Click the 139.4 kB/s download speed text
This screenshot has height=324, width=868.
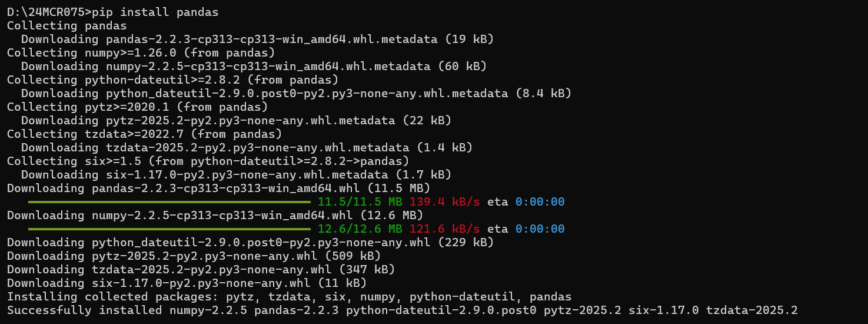point(444,202)
